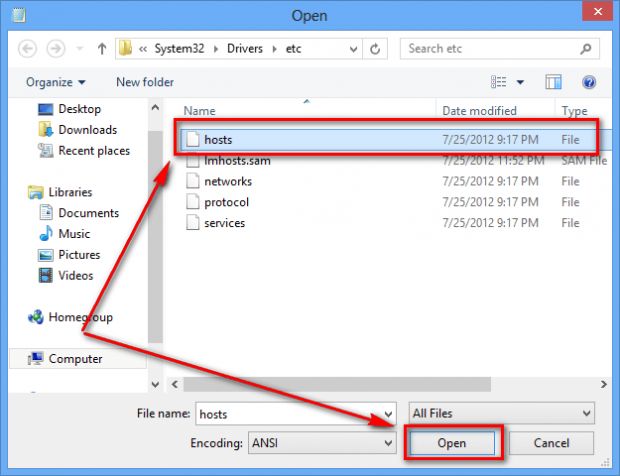Open Recent places in navigation pane
Viewport: 620px width, 476px height.
pos(84,151)
